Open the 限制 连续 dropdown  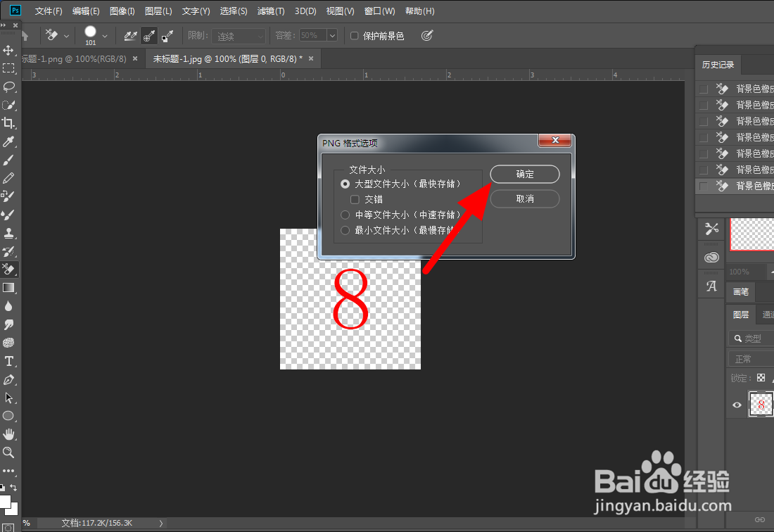pyautogui.click(x=239, y=36)
